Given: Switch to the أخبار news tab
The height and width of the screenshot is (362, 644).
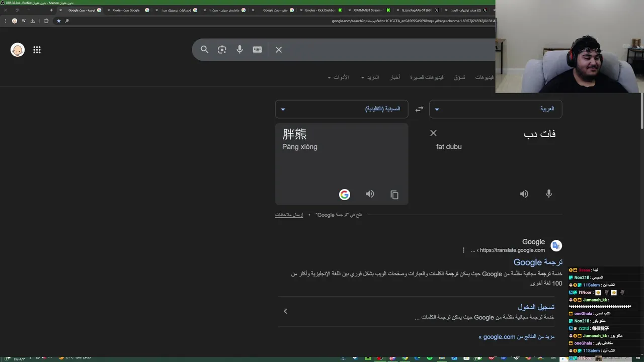Looking at the screenshot, I should (x=395, y=77).
